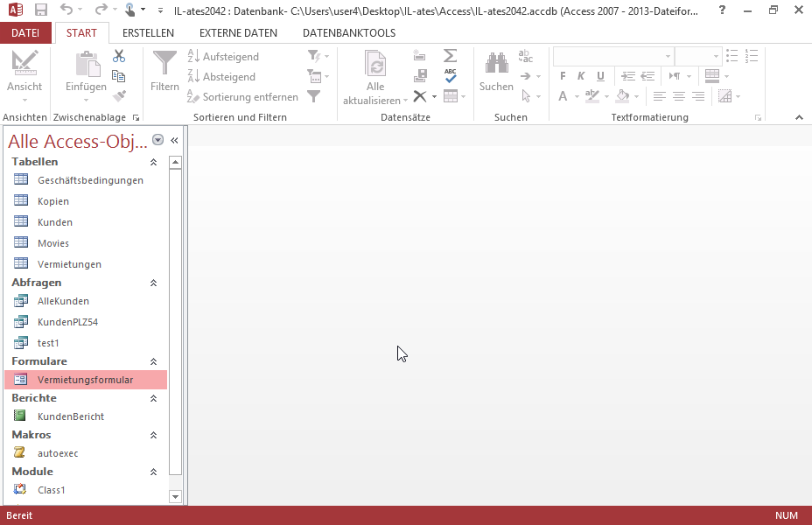Toggle bullet list formatting
812x525 pixels.
pyautogui.click(x=732, y=56)
